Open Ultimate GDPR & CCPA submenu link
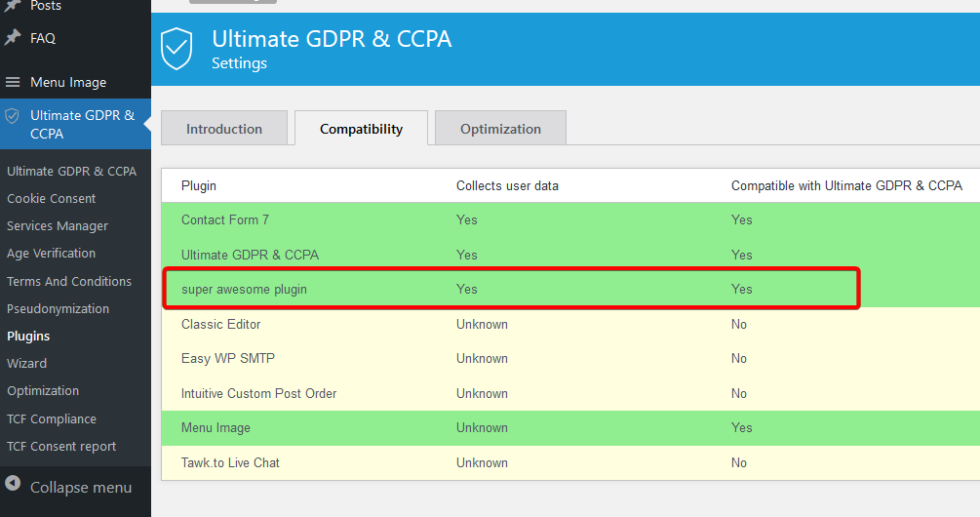This screenshot has height=517, width=980. [x=71, y=171]
